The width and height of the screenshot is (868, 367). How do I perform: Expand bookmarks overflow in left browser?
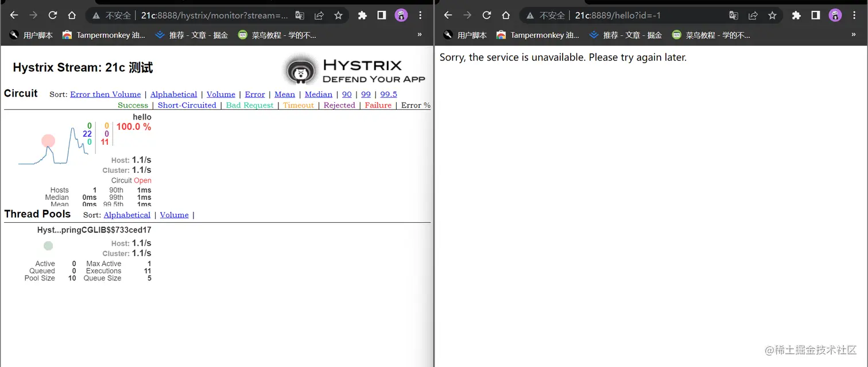click(420, 35)
